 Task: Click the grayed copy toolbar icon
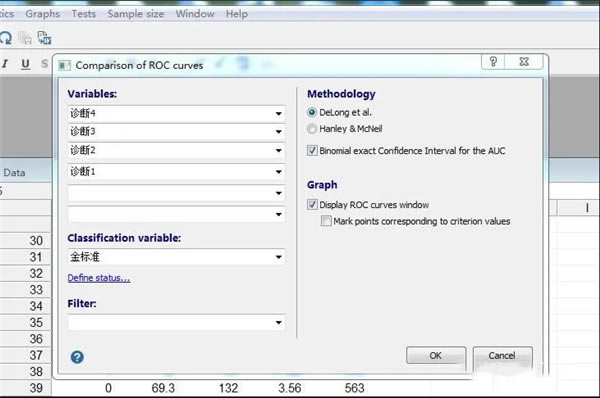coord(25,38)
